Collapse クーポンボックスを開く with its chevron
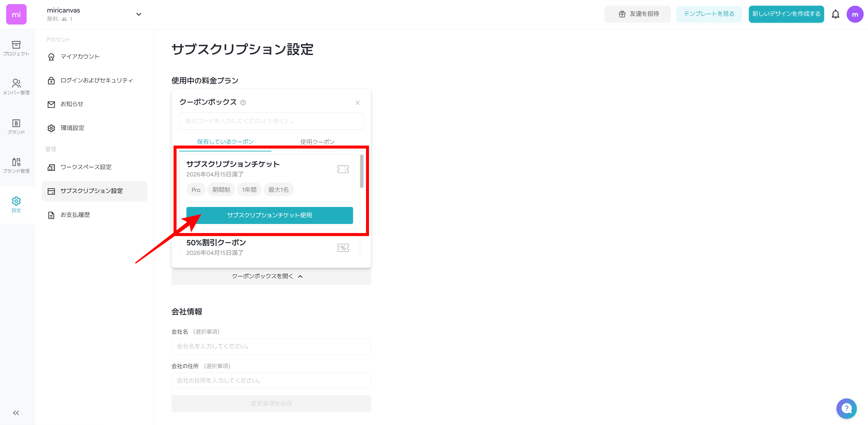 [x=301, y=276]
